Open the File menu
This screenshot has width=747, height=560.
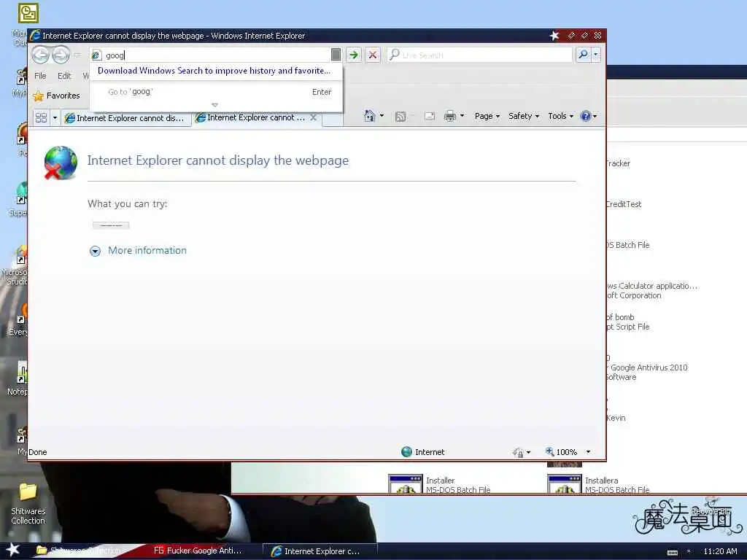coord(40,76)
